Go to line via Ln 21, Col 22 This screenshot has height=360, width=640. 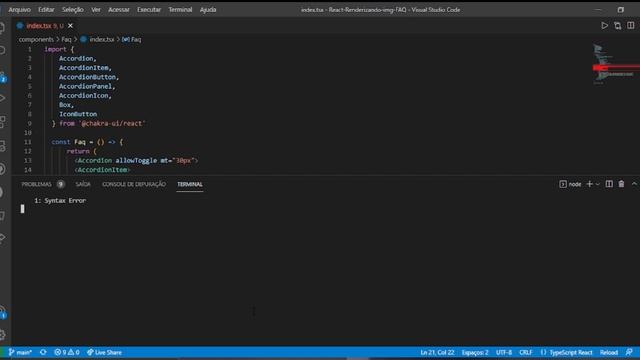tap(437, 352)
